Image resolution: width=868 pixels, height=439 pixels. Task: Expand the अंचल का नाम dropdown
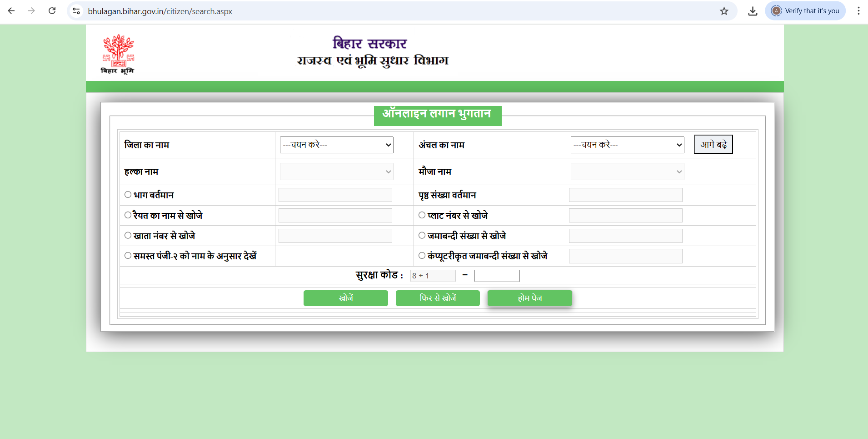(x=627, y=145)
